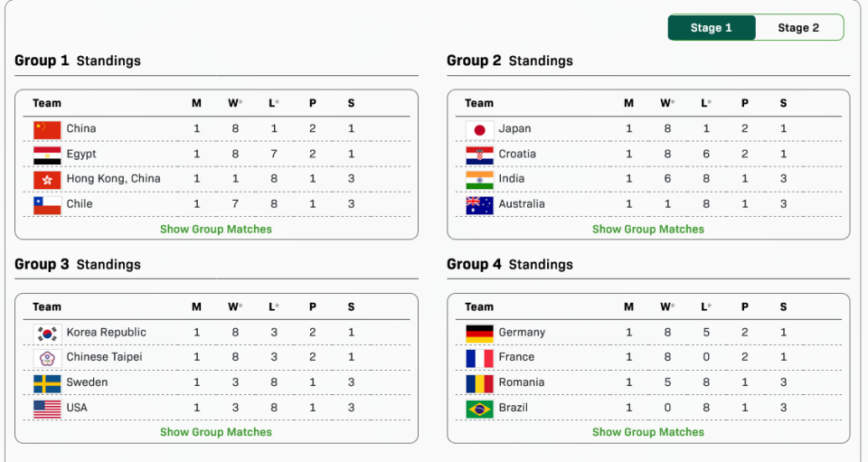This screenshot has height=462, width=868.
Task: Show Group 3 matches list
Action: (x=216, y=432)
